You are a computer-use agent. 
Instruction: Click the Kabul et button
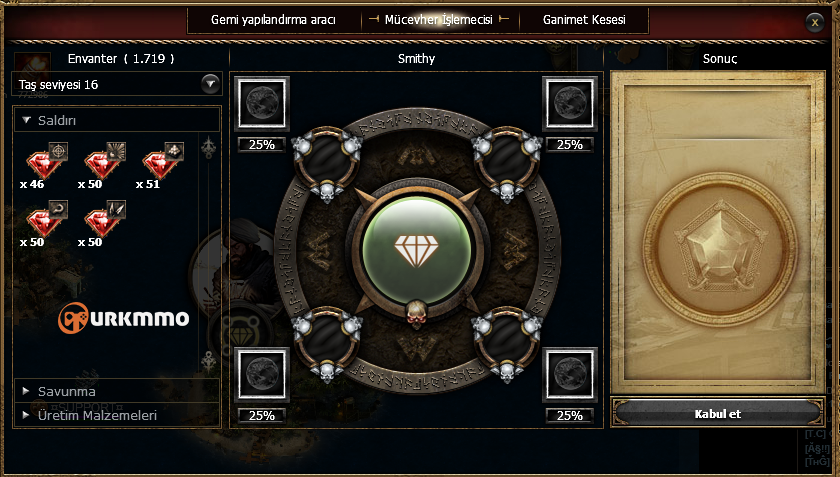click(717, 414)
